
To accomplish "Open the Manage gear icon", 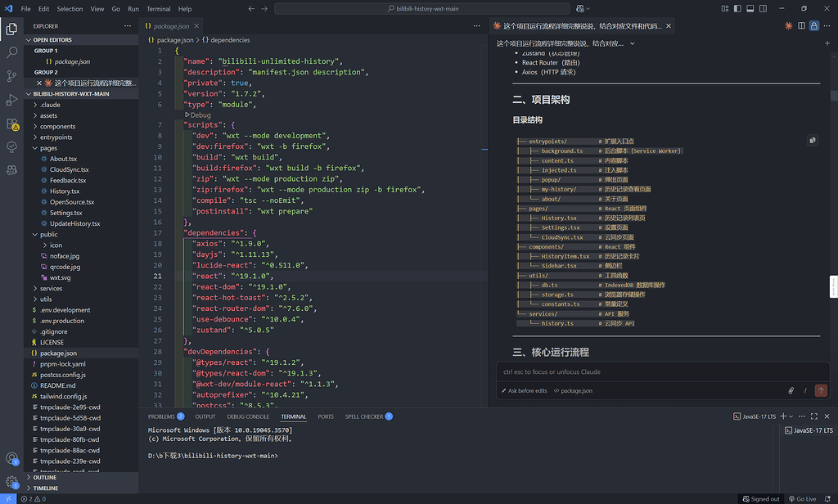I will click(11, 482).
